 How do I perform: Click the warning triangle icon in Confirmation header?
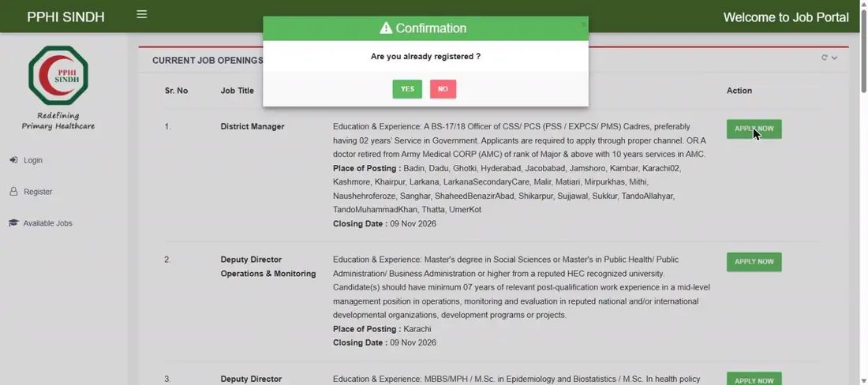click(386, 28)
